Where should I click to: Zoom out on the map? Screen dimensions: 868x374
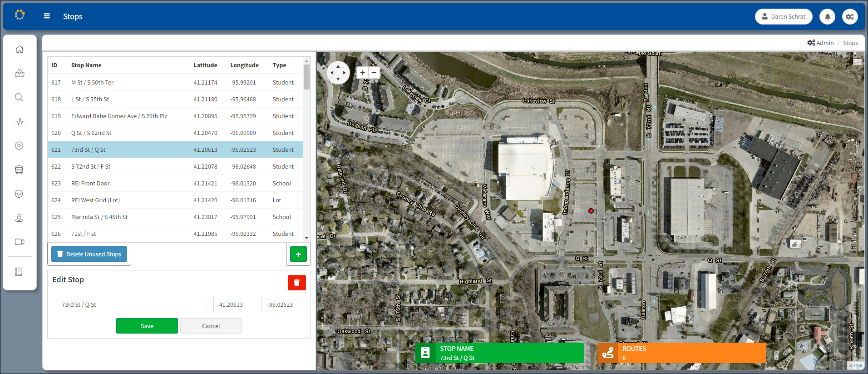click(374, 73)
